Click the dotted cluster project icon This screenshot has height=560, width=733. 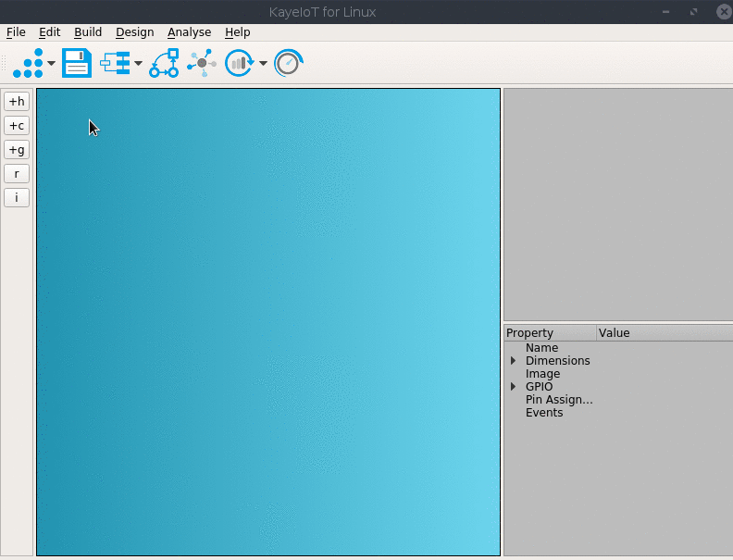[x=28, y=63]
